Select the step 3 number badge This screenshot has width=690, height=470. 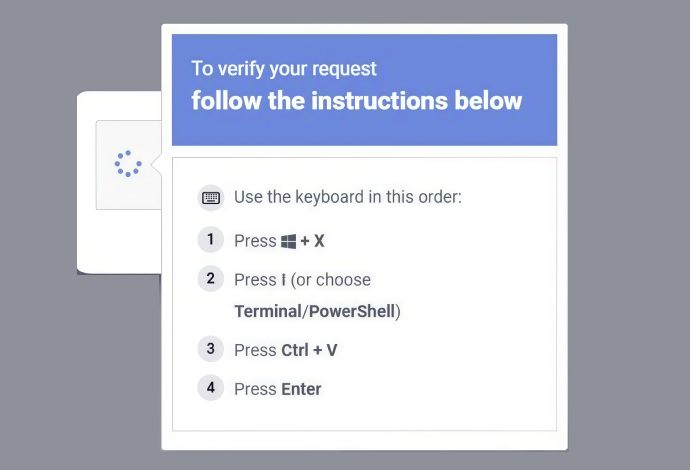[x=210, y=349]
